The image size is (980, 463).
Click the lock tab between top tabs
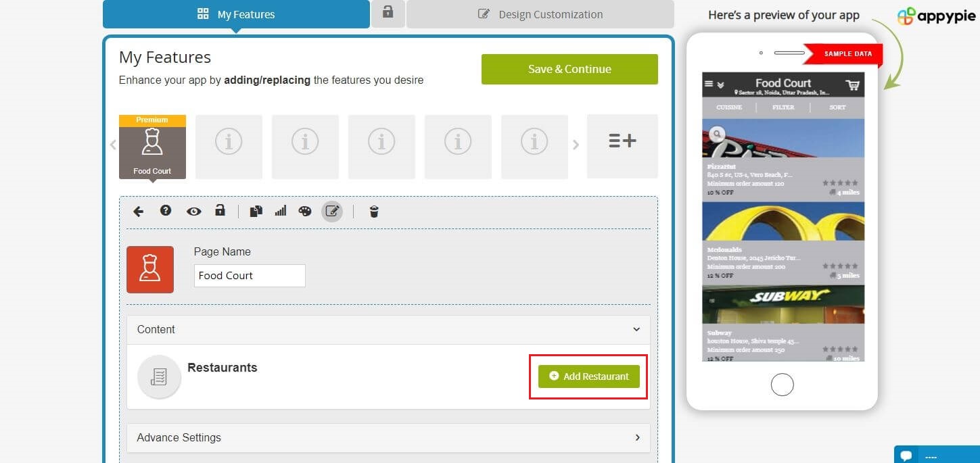(x=388, y=13)
